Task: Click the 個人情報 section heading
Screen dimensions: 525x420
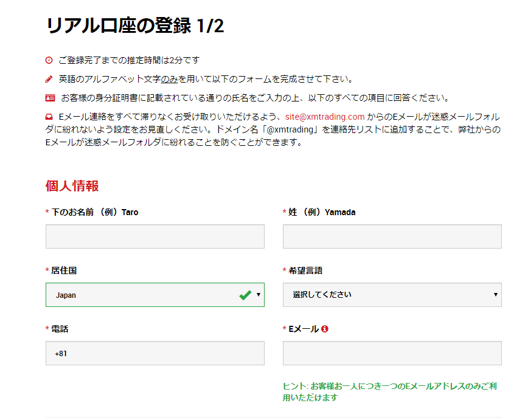Action: tap(72, 186)
